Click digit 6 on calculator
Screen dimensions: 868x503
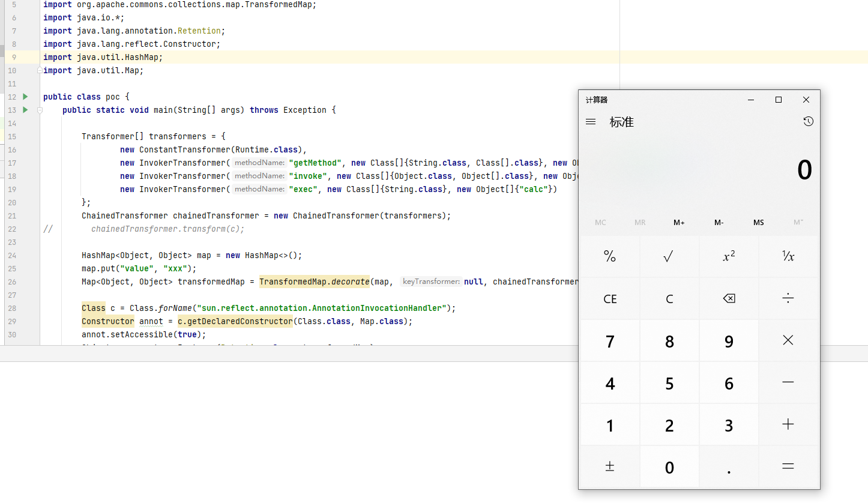pos(729,382)
